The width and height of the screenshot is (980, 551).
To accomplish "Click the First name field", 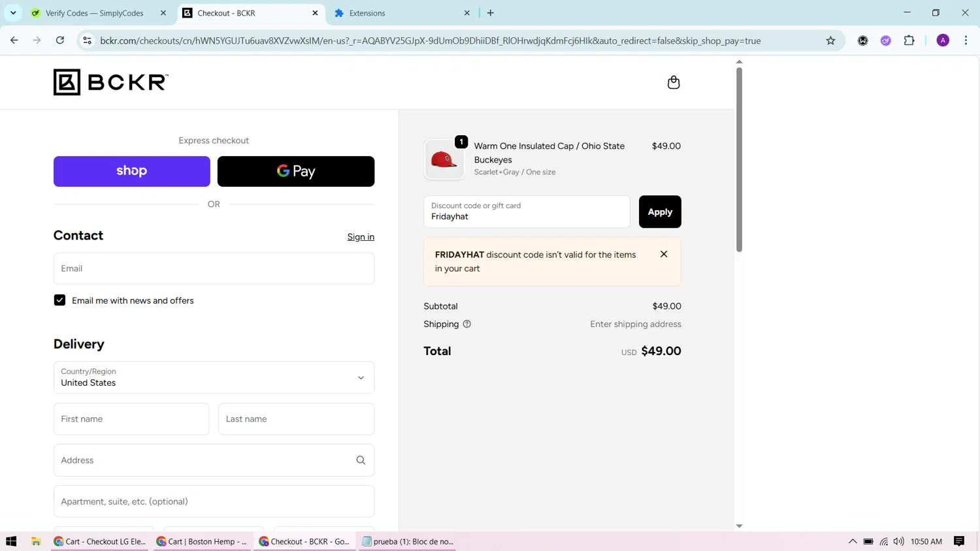I will [131, 419].
